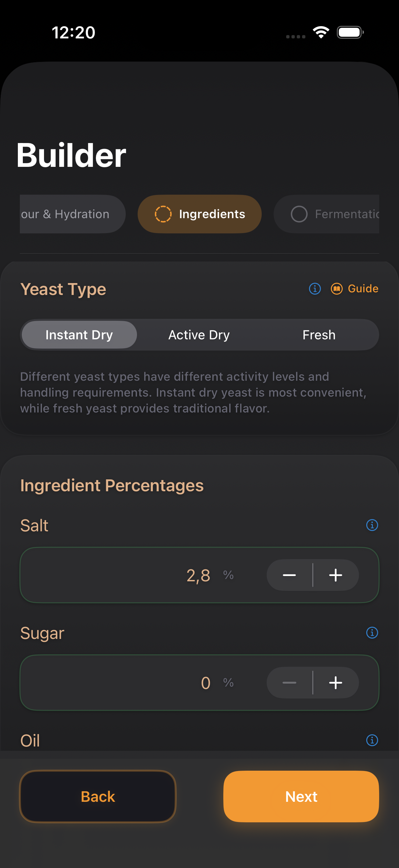This screenshot has height=868, width=399.
Task: Click the dashed progress circle on Ingredients tab
Action: 163,214
